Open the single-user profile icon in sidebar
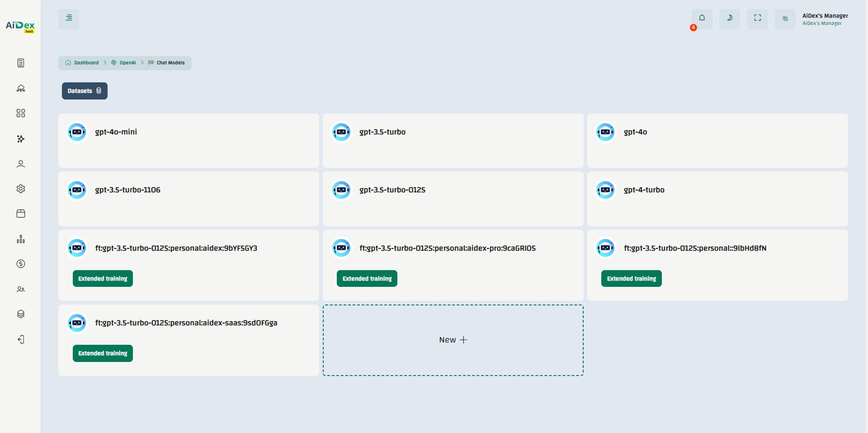868x433 pixels. coord(21,164)
